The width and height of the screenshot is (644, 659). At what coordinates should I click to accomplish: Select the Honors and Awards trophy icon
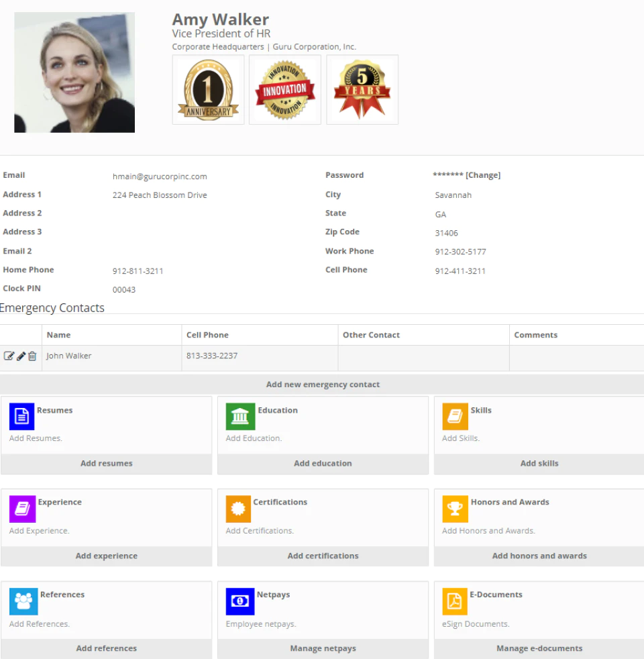pyautogui.click(x=455, y=509)
